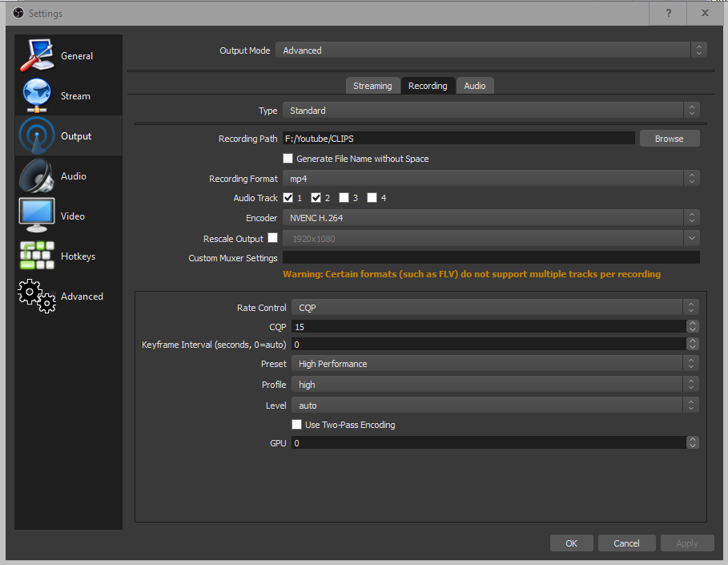Screen dimensions: 728x565
Task: Uncheck Audio Track 1
Action: pos(288,198)
